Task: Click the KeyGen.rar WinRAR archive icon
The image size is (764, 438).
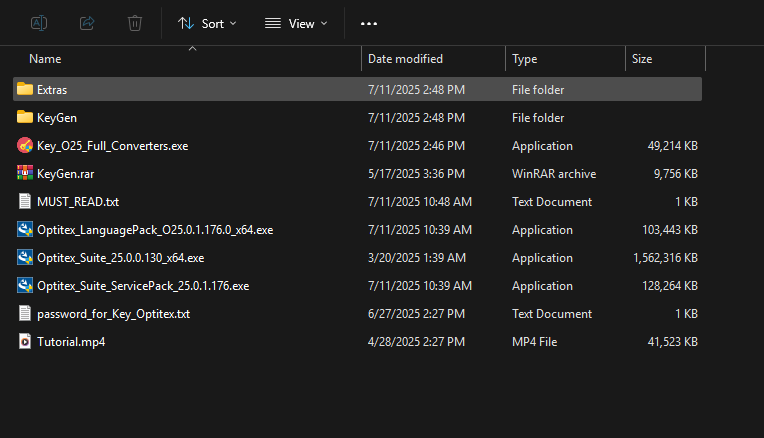Action: 25,174
